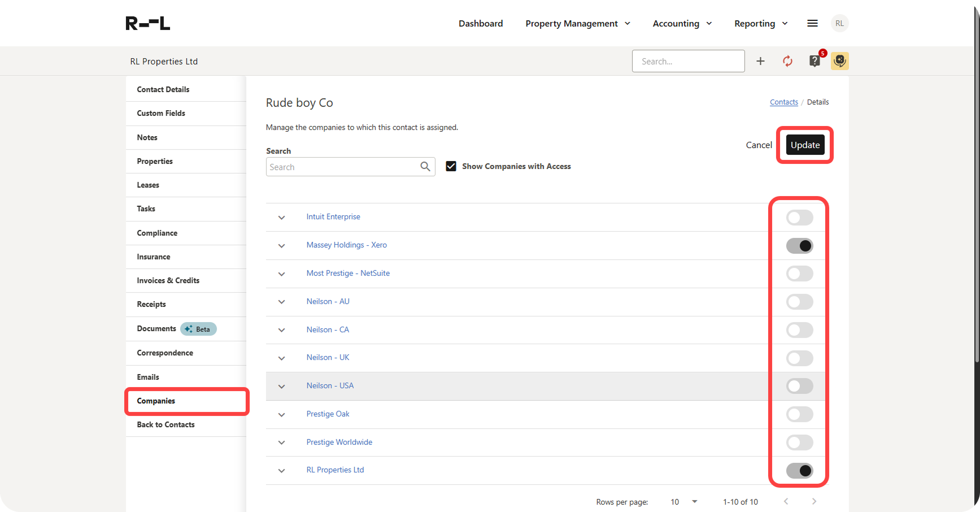Click the R-L logo
Image resolution: width=980 pixels, height=512 pixels.
[147, 23]
